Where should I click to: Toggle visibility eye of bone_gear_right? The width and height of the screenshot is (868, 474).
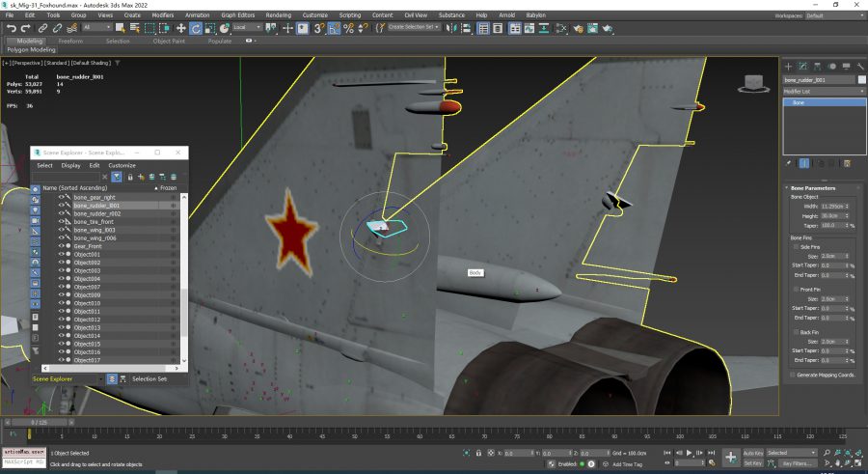click(62, 197)
